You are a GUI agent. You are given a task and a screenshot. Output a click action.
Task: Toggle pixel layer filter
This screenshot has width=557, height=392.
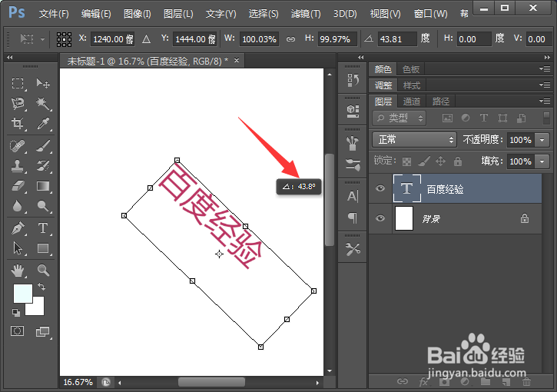coord(447,118)
